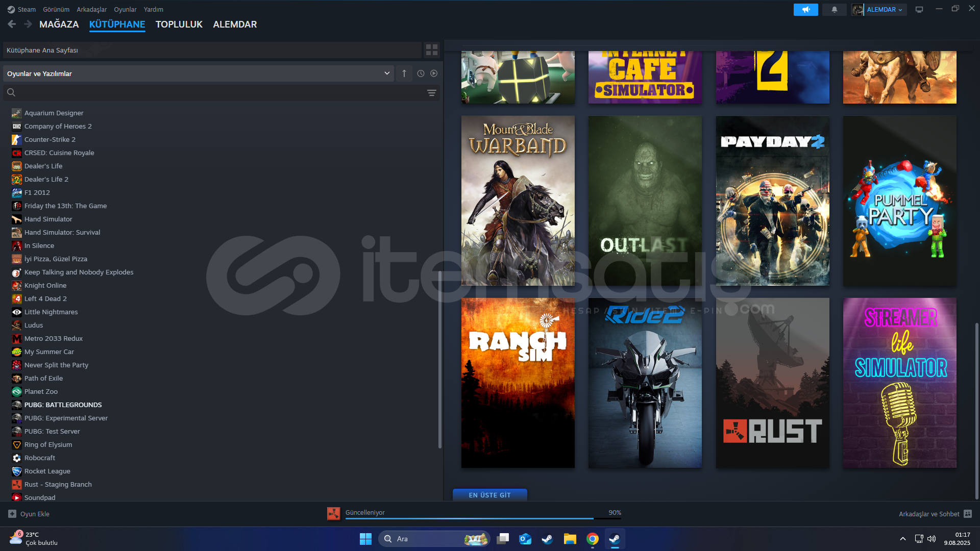Go back with the left arrow
The height and width of the screenshot is (551, 980).
point(12,24)
